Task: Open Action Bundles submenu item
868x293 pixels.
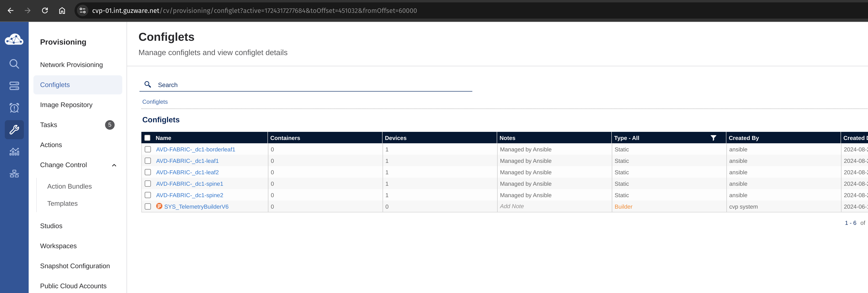Action: click(x=69, y=186)
